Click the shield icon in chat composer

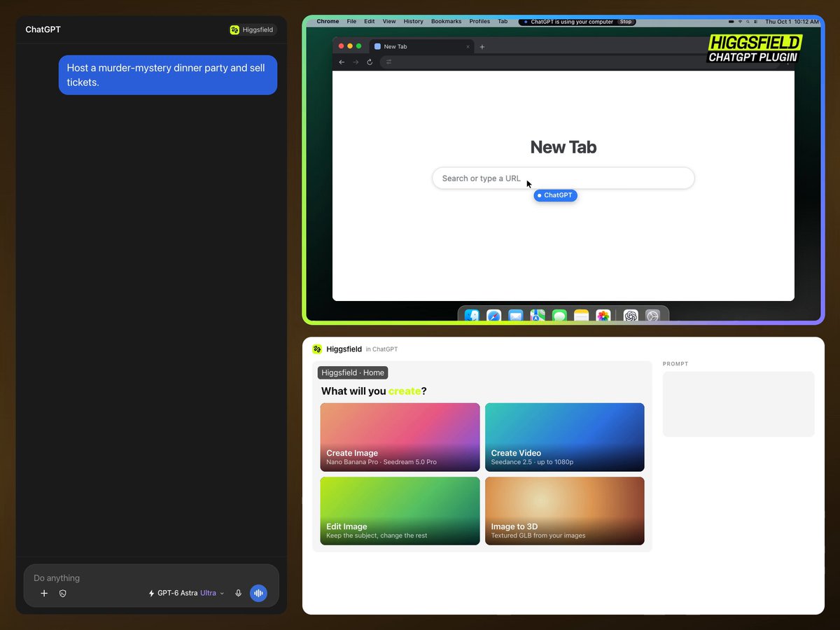point(63,594)
